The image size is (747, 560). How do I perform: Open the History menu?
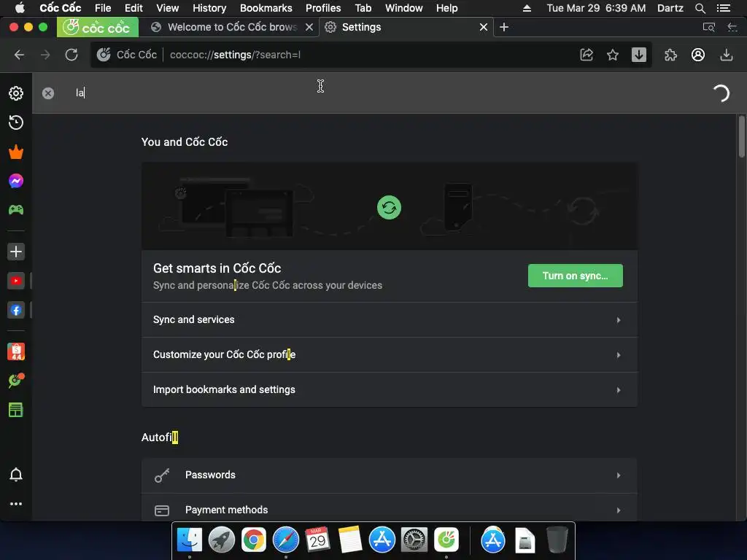(x=209, y=8)
